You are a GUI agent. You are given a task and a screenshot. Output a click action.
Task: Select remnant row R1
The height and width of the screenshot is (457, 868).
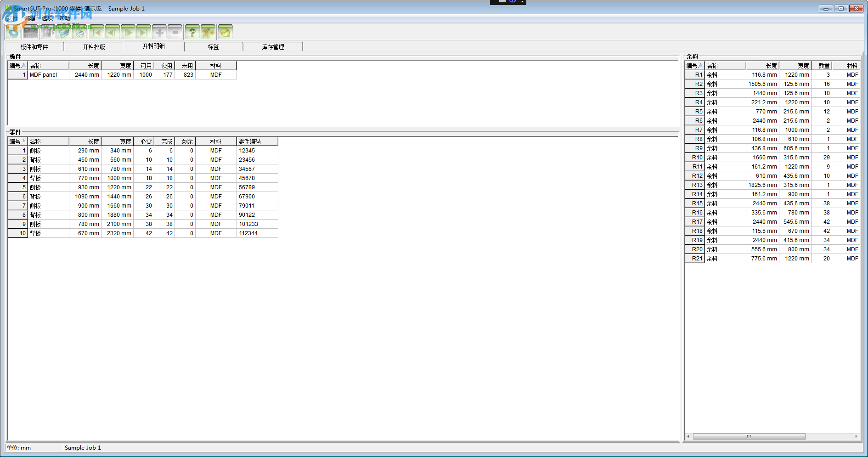pyautogui.click(x=772, y=75)
